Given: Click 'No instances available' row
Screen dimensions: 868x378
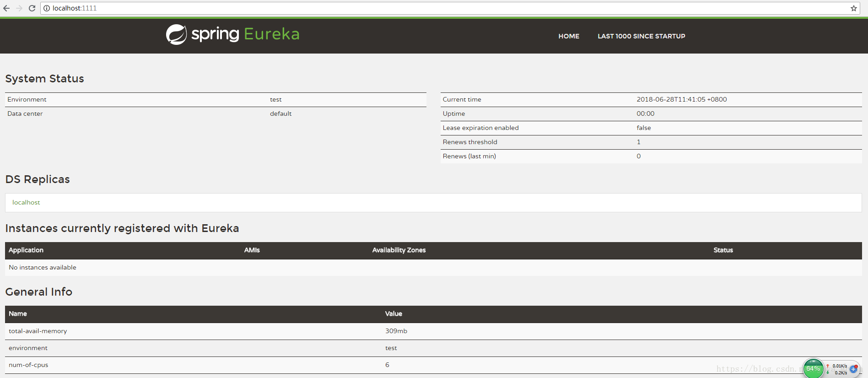Looking at the screenshot, I should point(433,267).
